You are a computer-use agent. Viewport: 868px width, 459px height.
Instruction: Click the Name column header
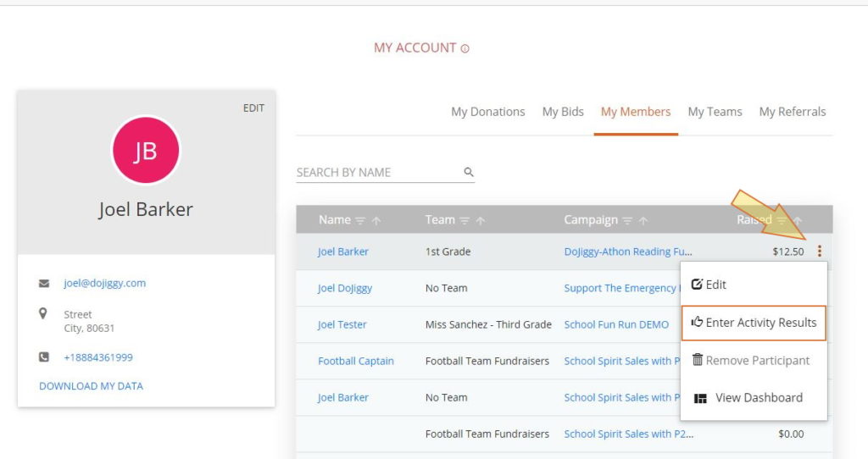pos(334,220)
